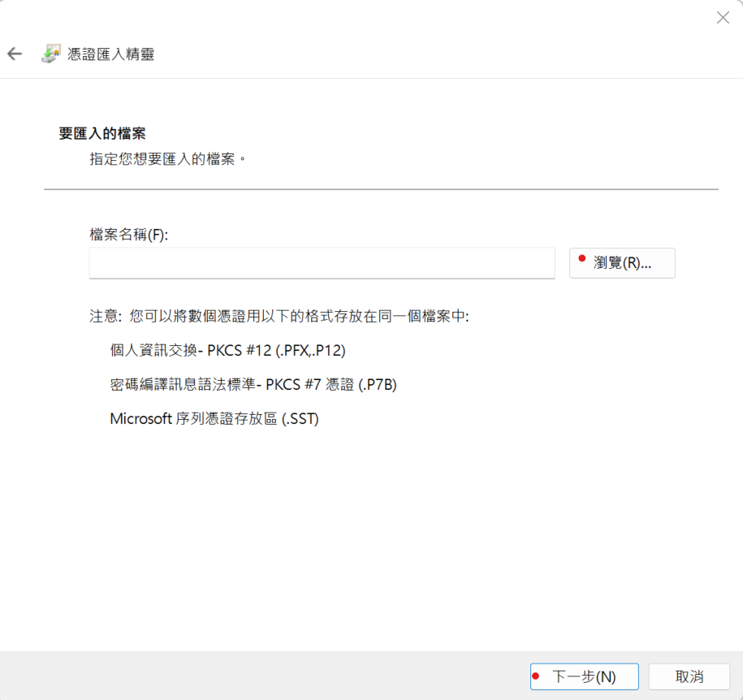Click the certificate import wizard icon
The height and width of the screenshot is (700, 743).
pyautogui.click(x=51, y=54)
